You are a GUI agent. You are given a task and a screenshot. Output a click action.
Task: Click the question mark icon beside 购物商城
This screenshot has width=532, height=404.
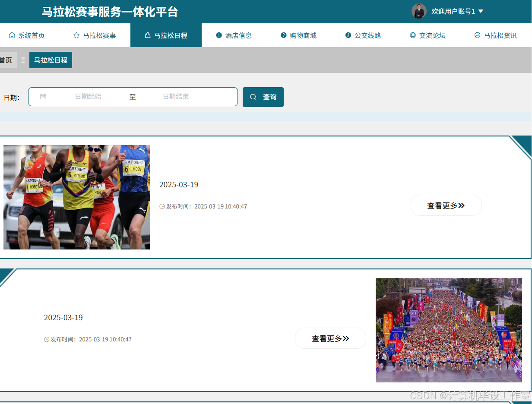[x=284, y=35]
